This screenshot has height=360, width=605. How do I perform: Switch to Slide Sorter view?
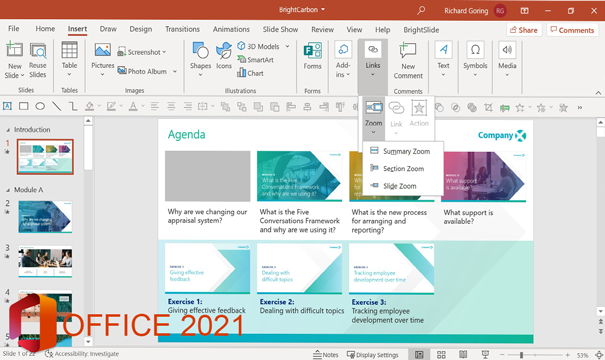click(441, 355)
